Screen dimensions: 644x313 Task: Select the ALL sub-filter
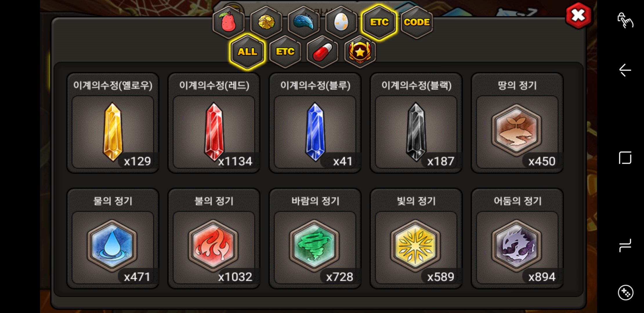coord(247,52)
